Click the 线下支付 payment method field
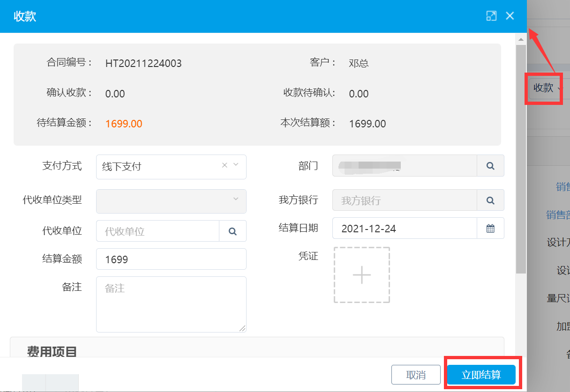Screen dimensions: 570x392 (171, 167)
